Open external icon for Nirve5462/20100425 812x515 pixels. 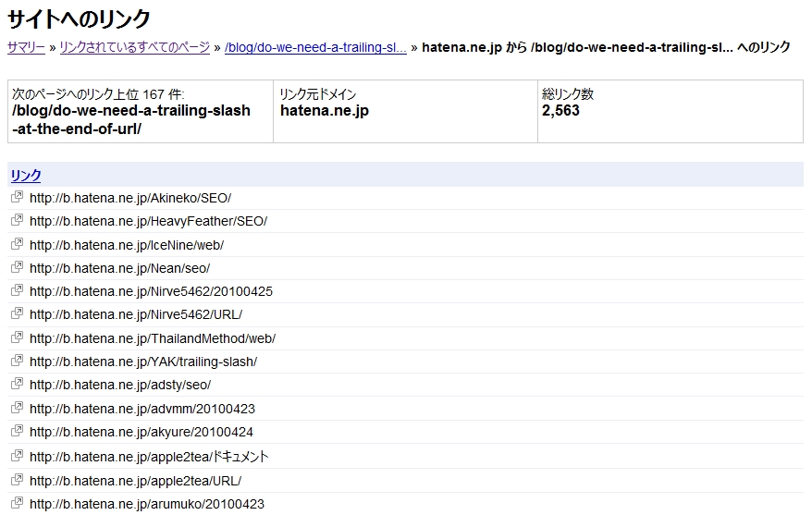point(17,290)
